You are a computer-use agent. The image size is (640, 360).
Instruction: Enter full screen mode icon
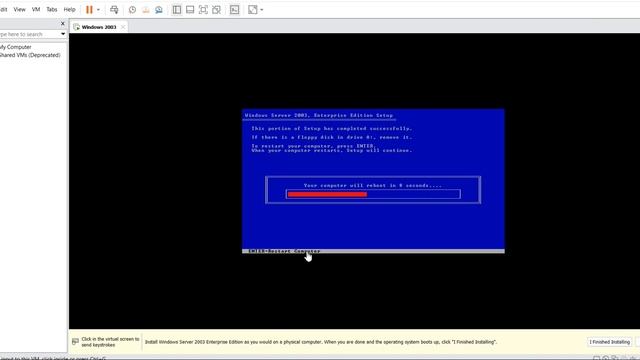tap(203, 10)
